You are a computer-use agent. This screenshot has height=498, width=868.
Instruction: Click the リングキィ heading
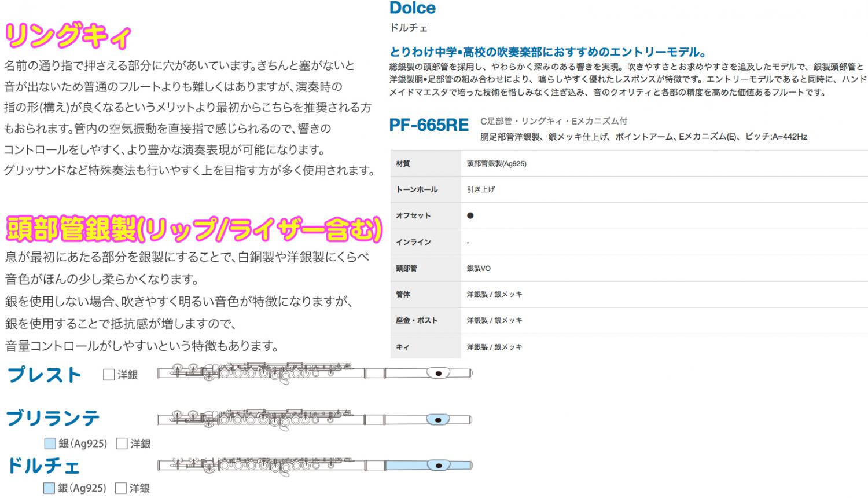pos(68,36)
